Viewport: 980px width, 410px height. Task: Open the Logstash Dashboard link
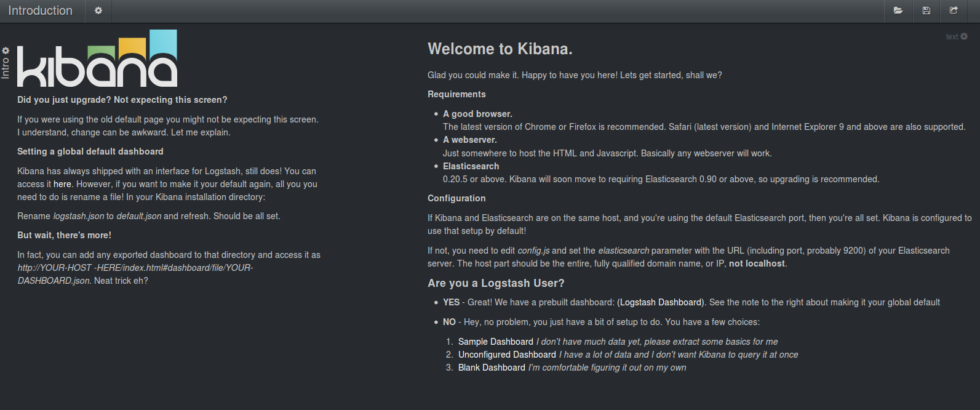coord(661,302)
